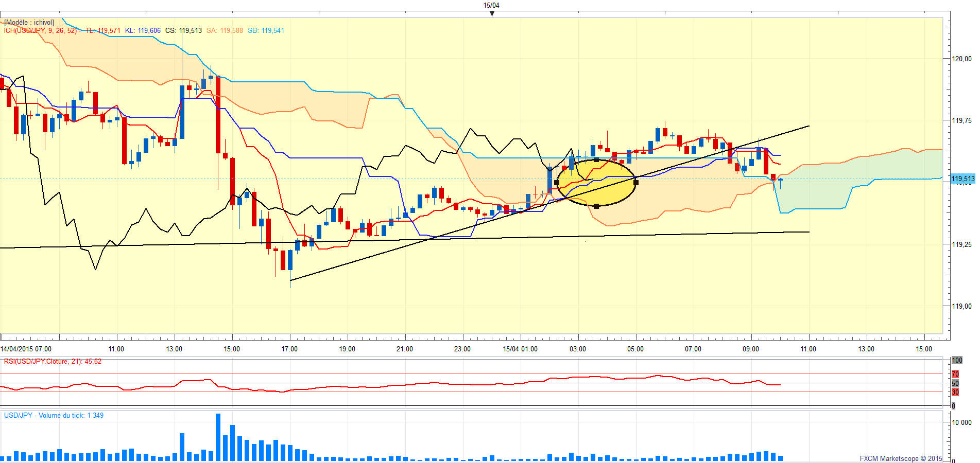Click the SB: 119,541 value
The width and height of the screenshot is (980, 463).
pos(266,31)
